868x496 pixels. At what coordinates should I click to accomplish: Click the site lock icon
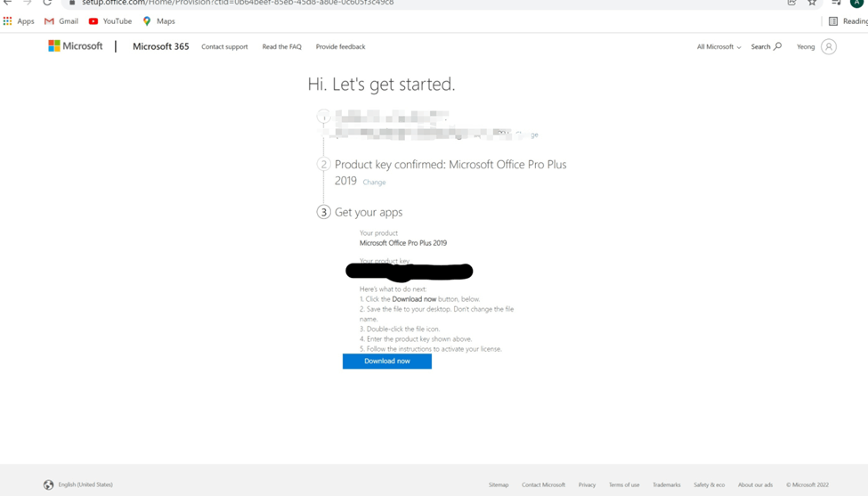click(x=72, y=2)
